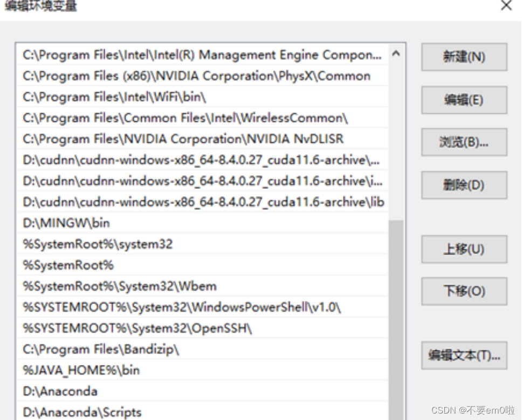Image resolution: width=523 pixels, height=420 pixels.
Task: Close the environment variable dialog
Action: click(x=506, y=5)
